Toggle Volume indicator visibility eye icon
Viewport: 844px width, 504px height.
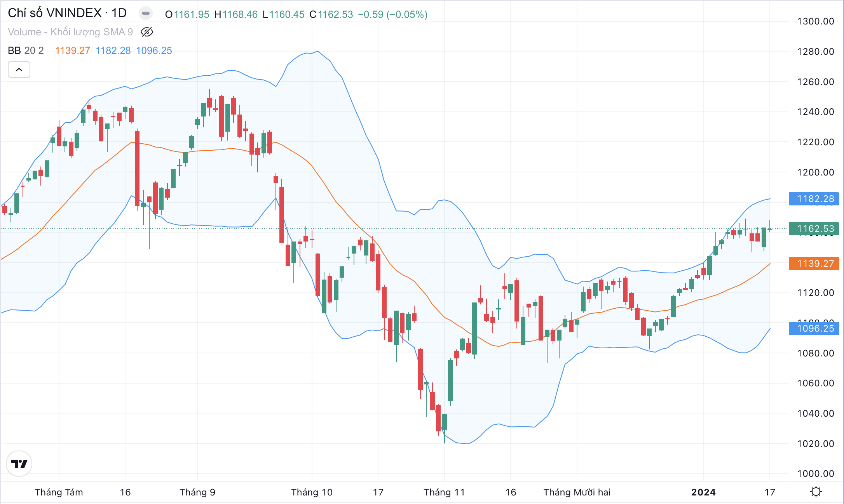(147, 32)
